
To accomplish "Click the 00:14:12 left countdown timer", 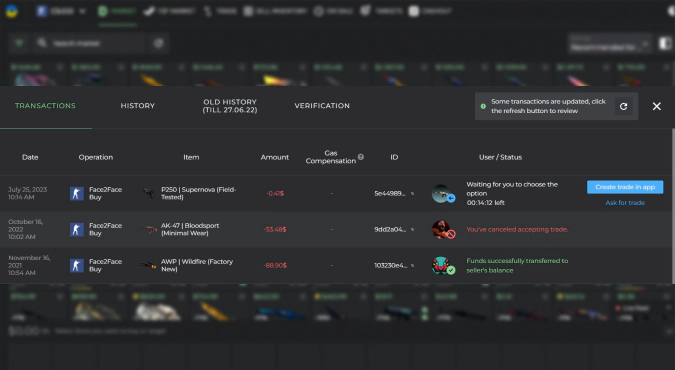I will click(x=486, y=202).
